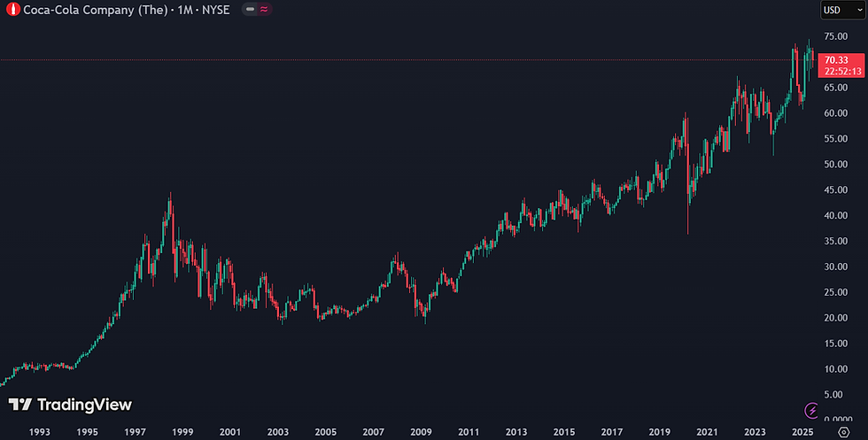868x440 pixels.
Task: Click the purple lightning bolt icon
Action: pyautogui.click(x=811, y=411)
